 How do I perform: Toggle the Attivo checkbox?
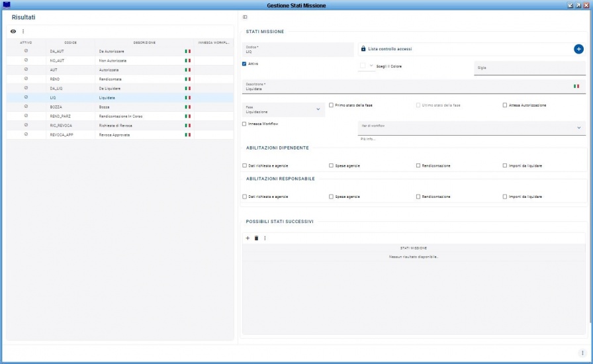pos(245,64)
